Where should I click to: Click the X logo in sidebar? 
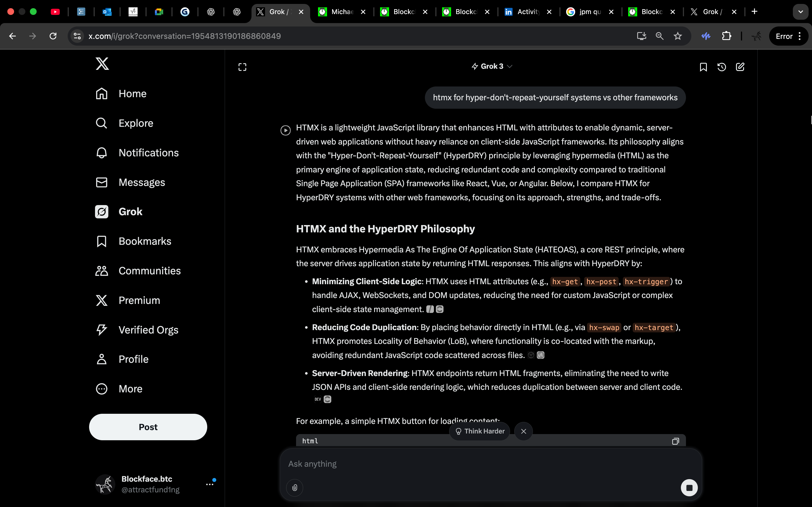pos(102,63)
